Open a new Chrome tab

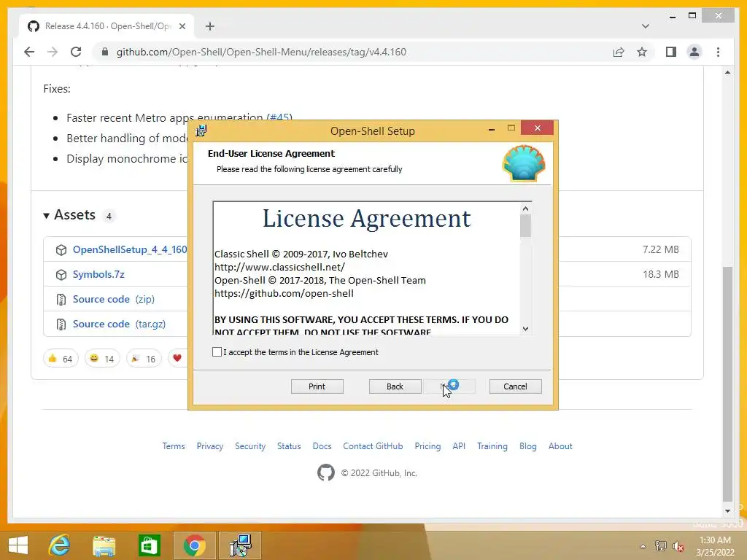click(x=210, y=26)
